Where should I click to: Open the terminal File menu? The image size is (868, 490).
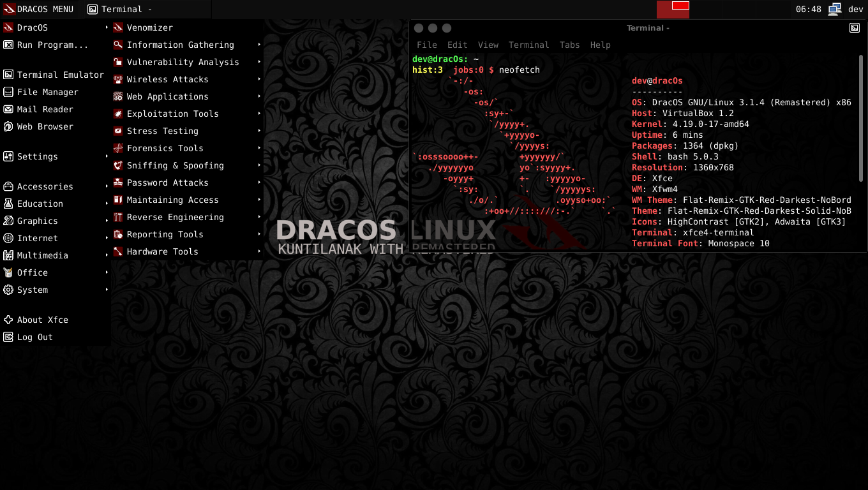[427, 45]
